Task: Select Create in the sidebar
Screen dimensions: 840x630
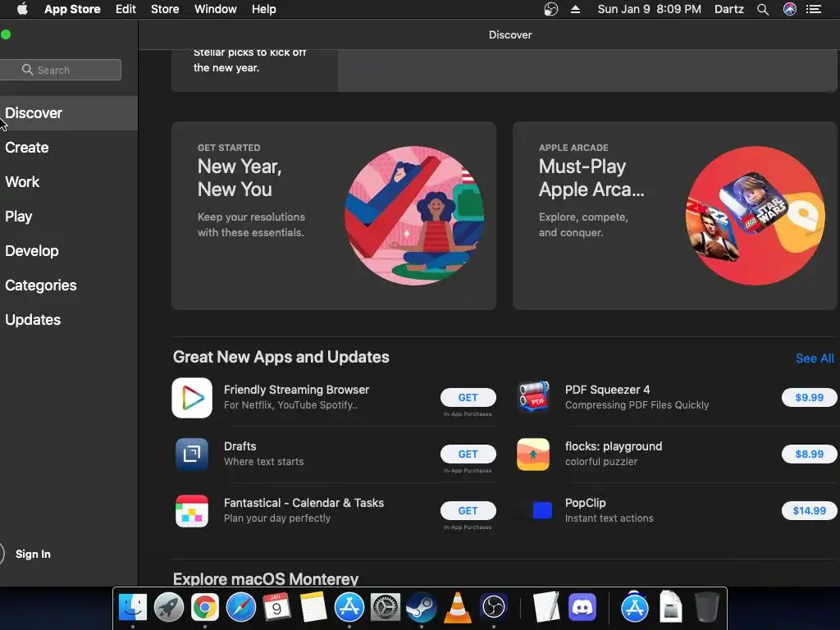Action: point(69,148)
